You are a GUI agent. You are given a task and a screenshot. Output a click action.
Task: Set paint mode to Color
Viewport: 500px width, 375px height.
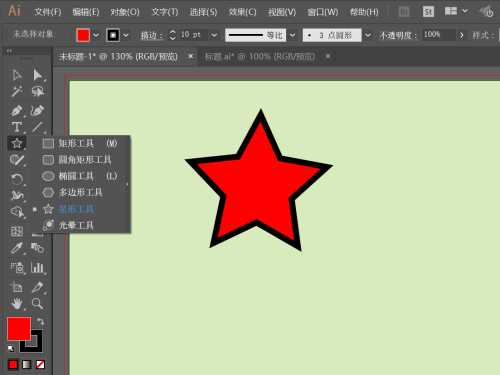(x=13, y=364)
